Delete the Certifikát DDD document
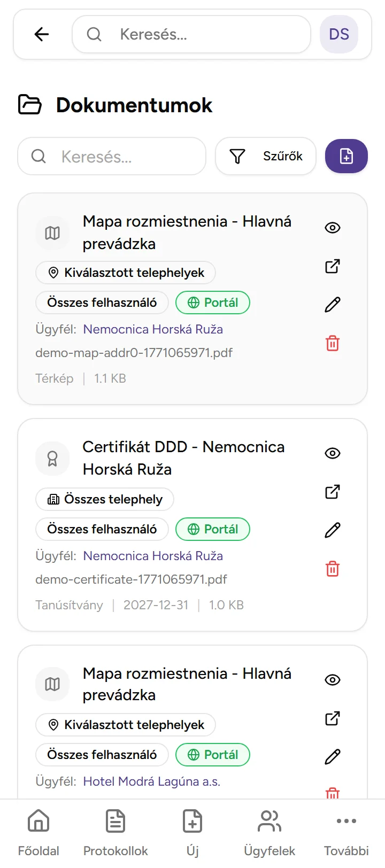Image resolution: width=385 pixels, height=868 pixels. [x=332, y=569]
